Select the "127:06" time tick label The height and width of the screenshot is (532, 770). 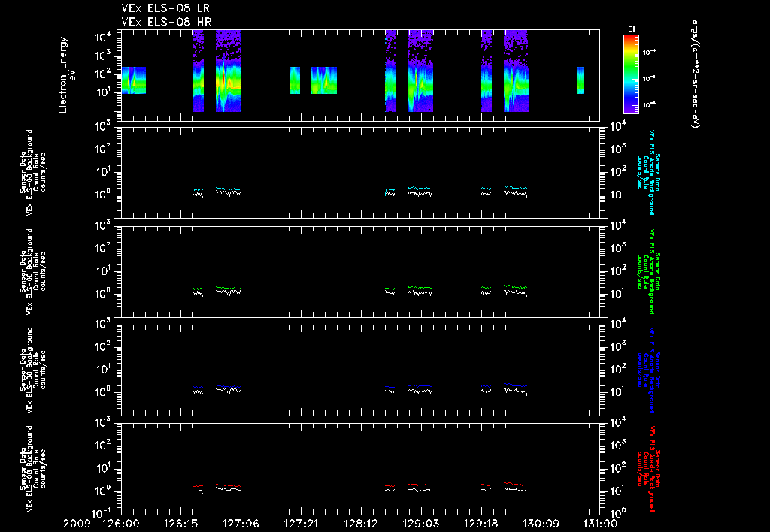[241, 524]
